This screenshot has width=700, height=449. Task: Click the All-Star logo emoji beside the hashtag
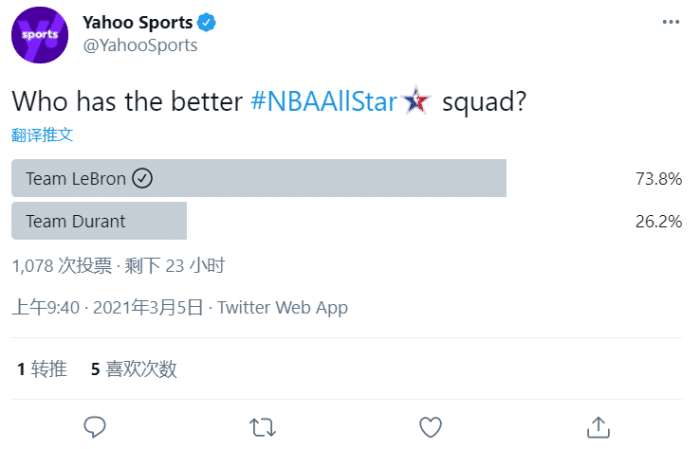416,101
